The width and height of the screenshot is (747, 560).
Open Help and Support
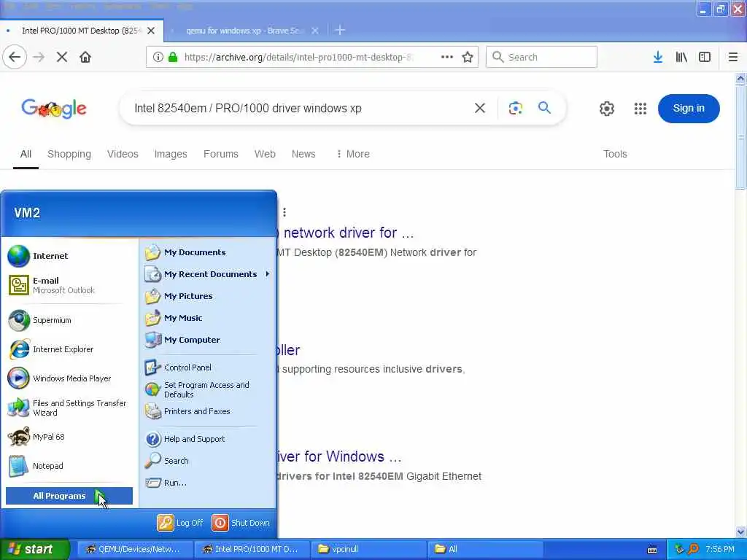pos(207,438)
